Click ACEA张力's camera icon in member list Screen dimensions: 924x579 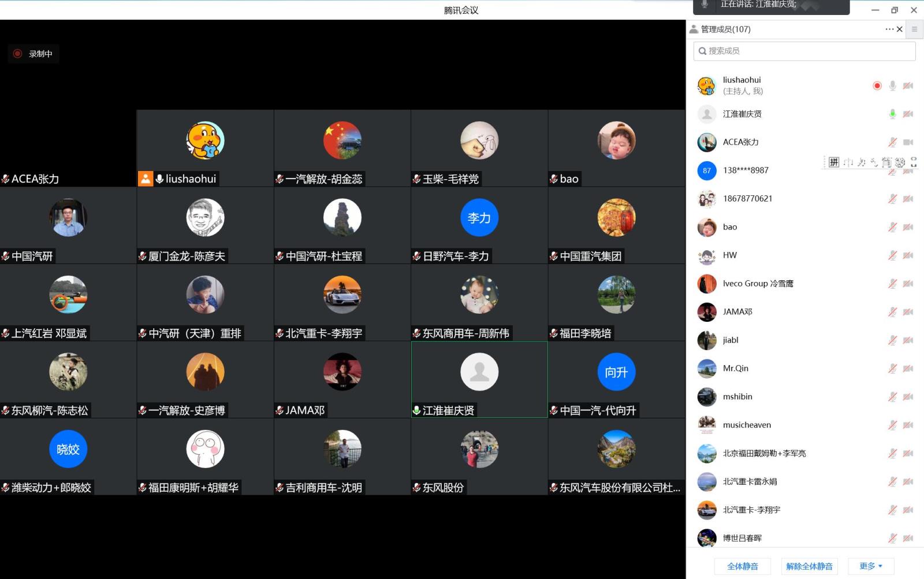tap(908, 142)
